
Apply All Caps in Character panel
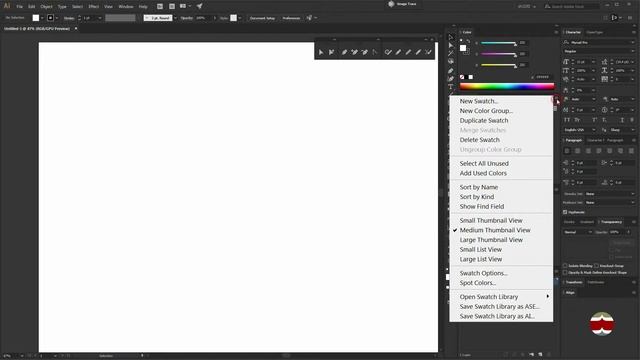(x=567, y=120)
